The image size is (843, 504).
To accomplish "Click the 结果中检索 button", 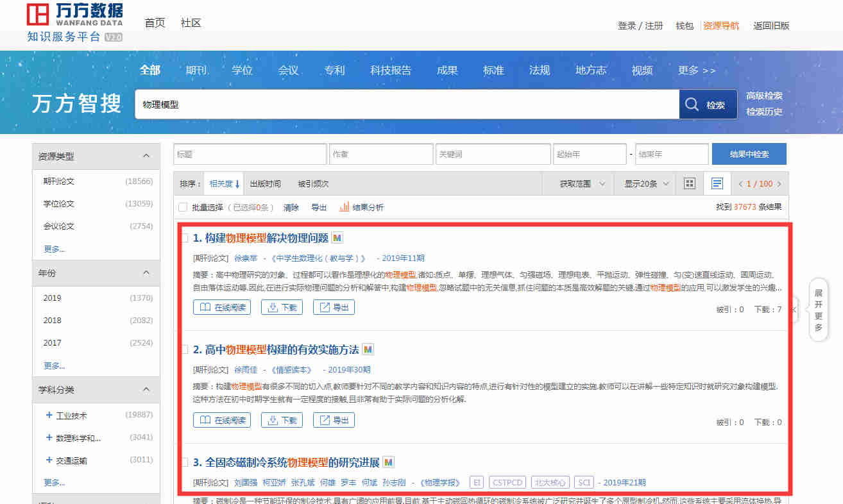I will 749,154.
